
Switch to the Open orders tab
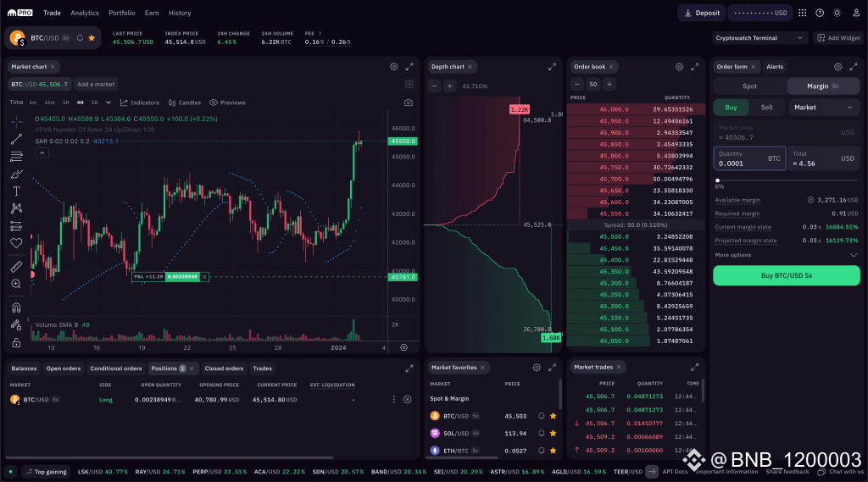coord(64,368)
